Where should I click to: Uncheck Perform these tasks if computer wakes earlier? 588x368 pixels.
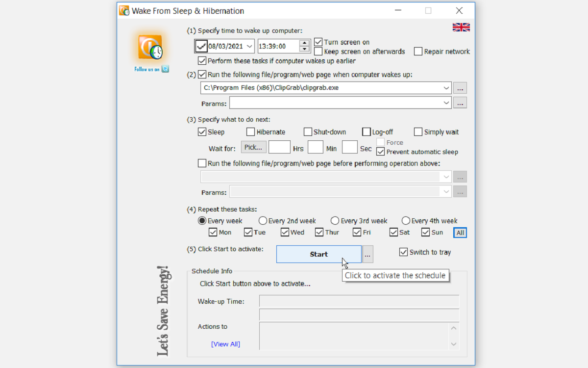202,61
